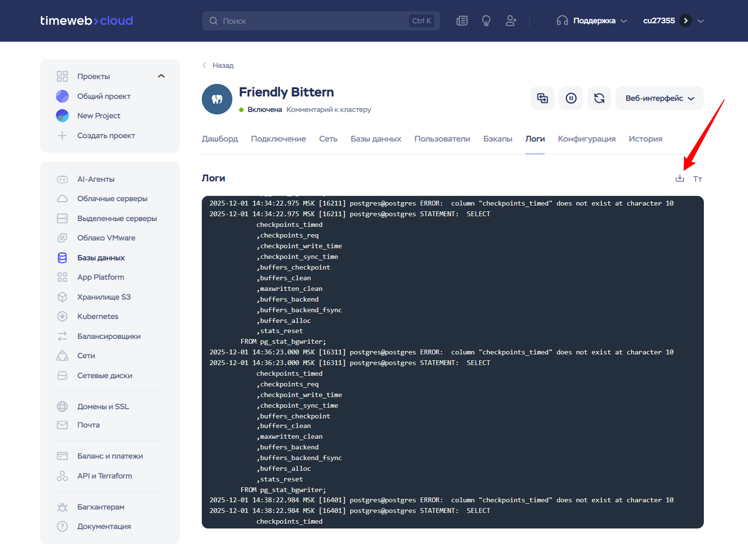The height and width of the screenshot is (560, 748).
Task: Open Kubernetes in the sidebar
Action: click(x=98, y=317)
